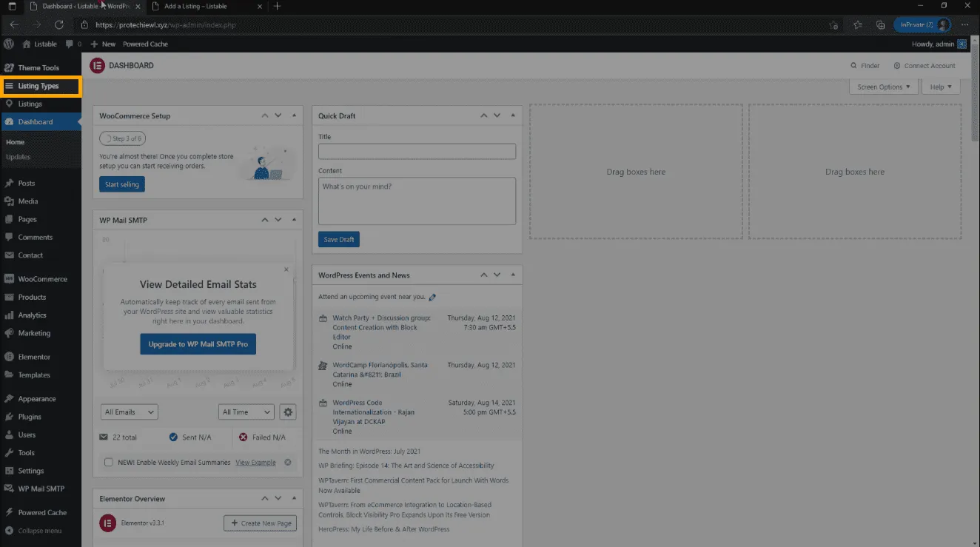This screenshot has height=547, width=980.
Task: Close the View Detailed Email Stats popup
Action: (286, 269)
